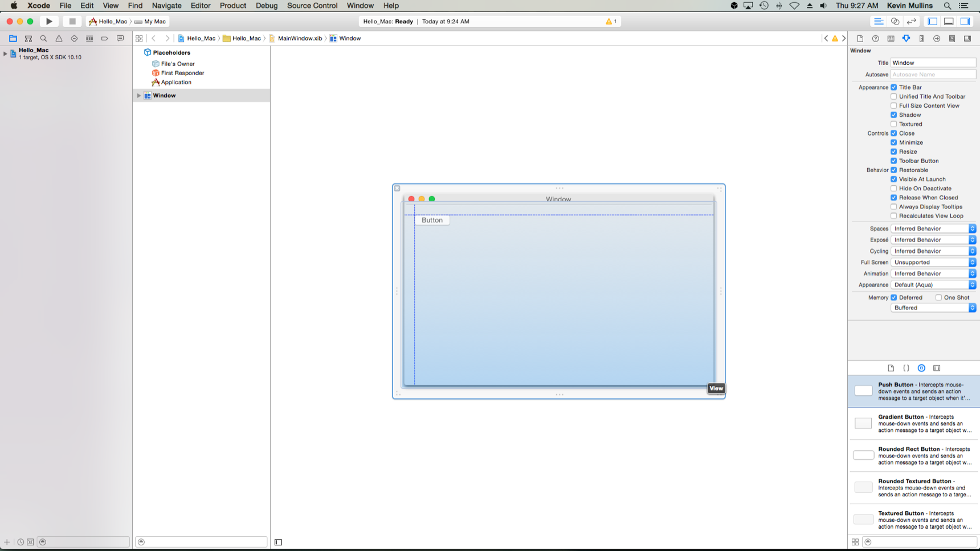Click MainWindow.xib in the jump bar
This screenshot has width=980, height=551.
pos(296,39)
